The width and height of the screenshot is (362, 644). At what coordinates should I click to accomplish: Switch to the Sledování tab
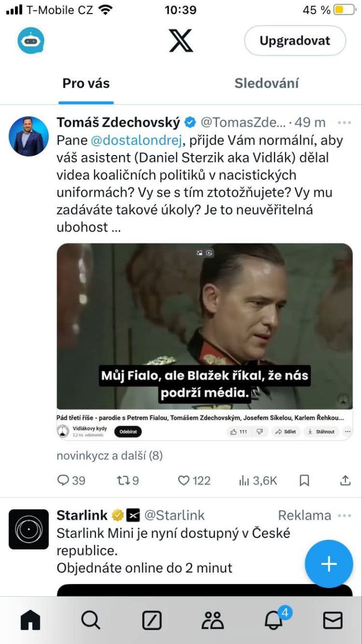click(x=266, y=84)
